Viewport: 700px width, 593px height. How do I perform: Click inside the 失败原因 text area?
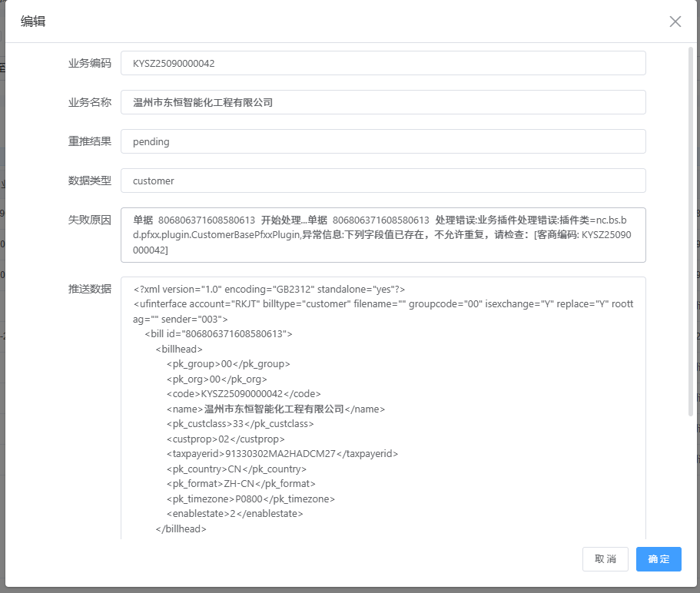383,235
